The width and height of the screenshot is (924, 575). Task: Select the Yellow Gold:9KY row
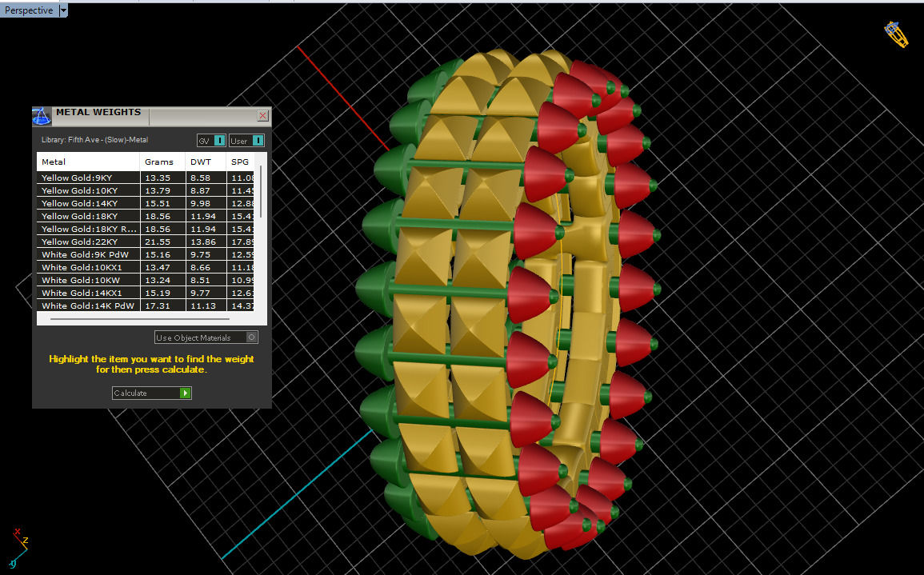(146, 178)
